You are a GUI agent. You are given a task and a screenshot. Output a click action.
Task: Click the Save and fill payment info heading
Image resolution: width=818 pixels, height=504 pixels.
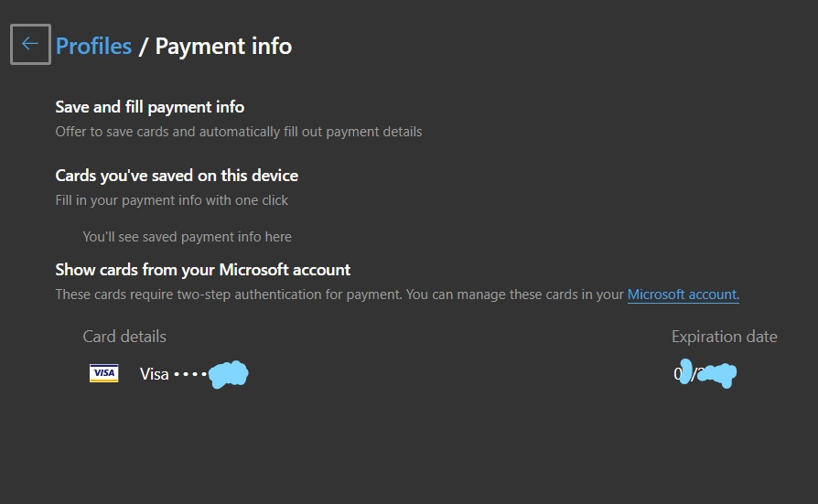(x=149, y=108)
